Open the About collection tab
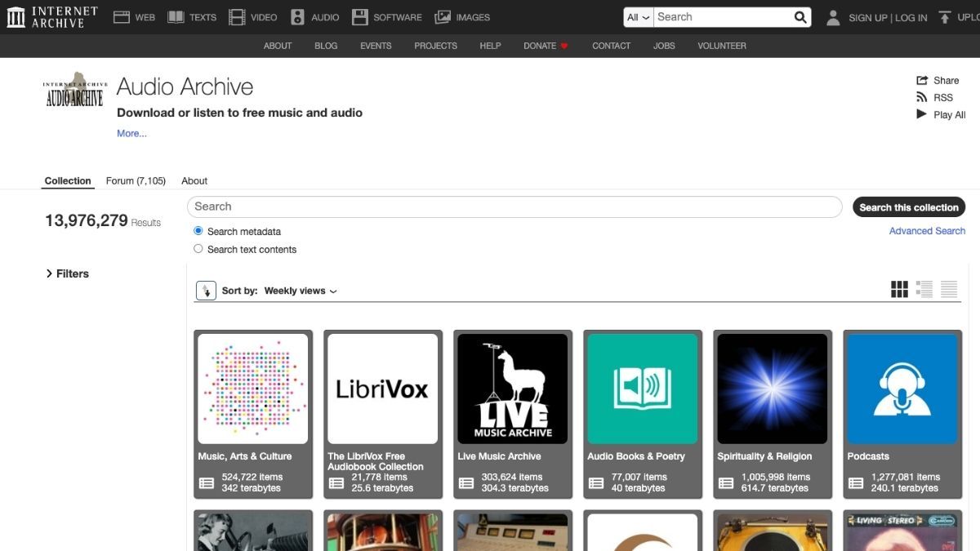The height and width of the screenshot is (551, 980). tap(194, 180)
